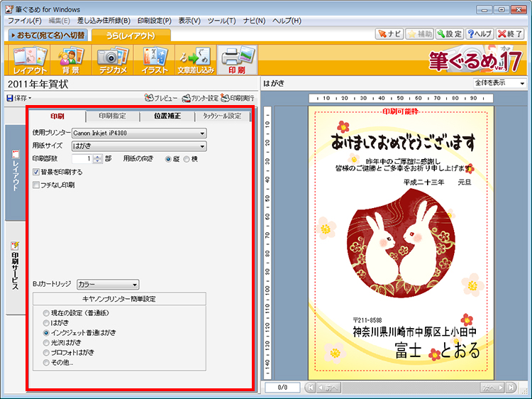Select the レイアウト vertical side tab
Viewport: 532px width, 399px height.
pyautogui.click(x=16, y=173)
